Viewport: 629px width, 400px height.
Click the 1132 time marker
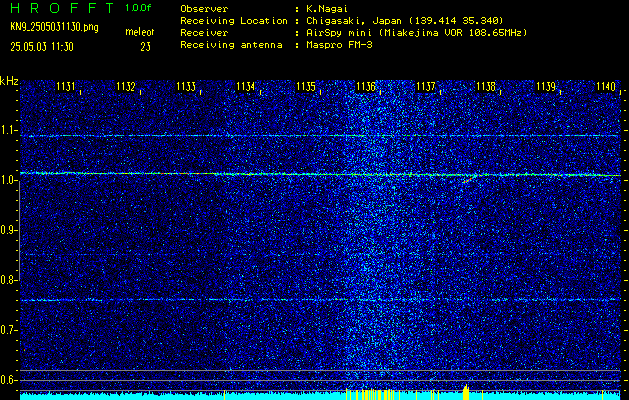coord(126,86)
